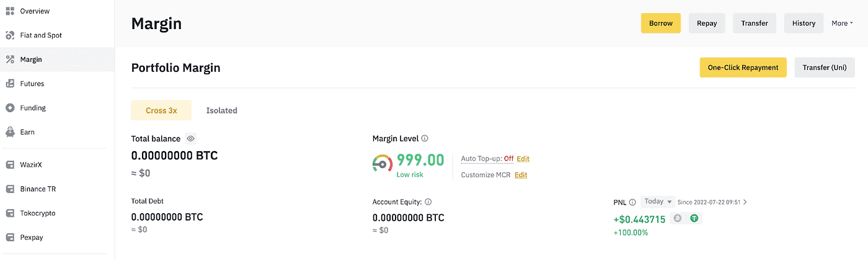The width and height of the screenshot is (868, 259).
Task: Expand the More menu
Action: pyautogui.click(x=842, y=23)
